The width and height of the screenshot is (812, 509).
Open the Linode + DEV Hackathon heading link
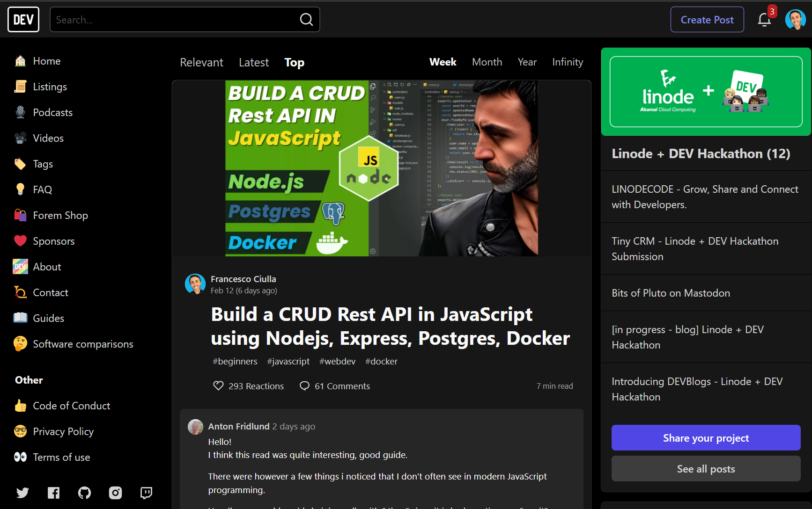click(x=701, y=153)
